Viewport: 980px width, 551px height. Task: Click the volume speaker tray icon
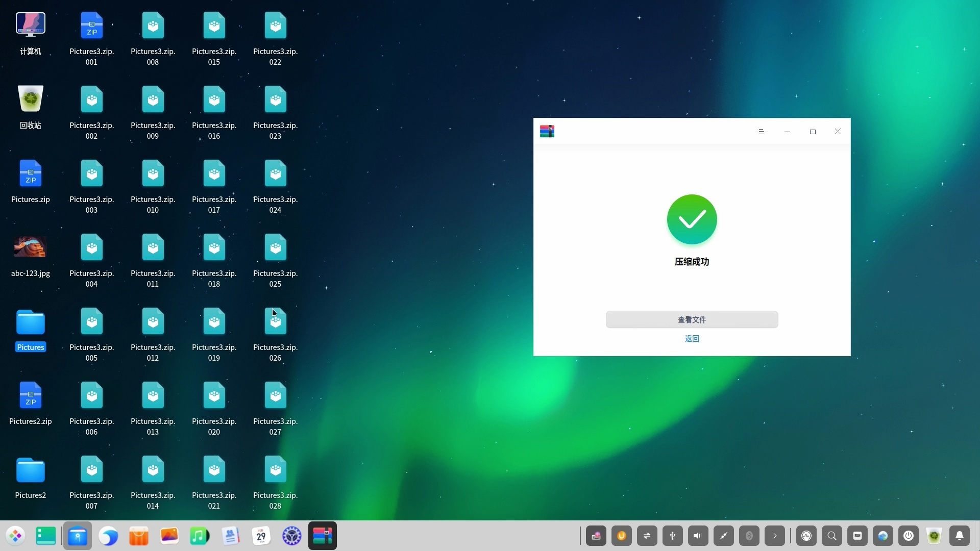pyautogui.click(x=698, y=536)
